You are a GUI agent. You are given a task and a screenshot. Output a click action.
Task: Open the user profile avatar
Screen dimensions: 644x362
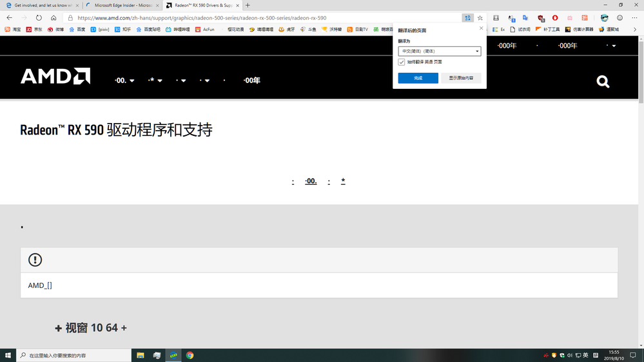click(x=604, y=17)
